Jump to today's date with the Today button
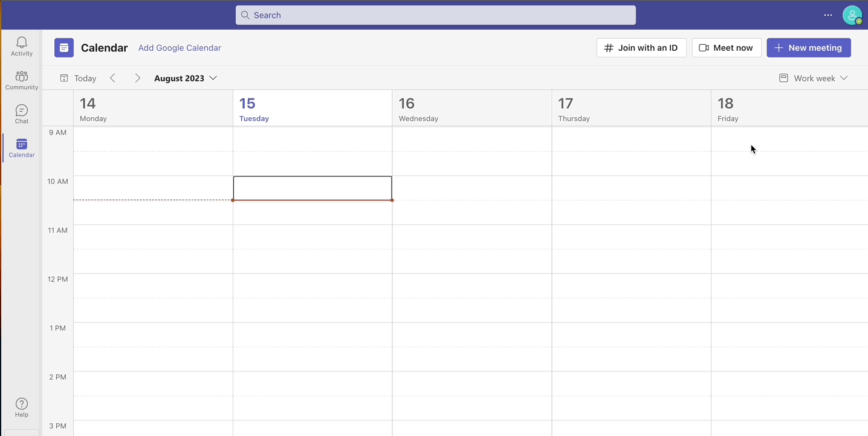The height and width of the screenshot is (436, 868). pyautogui.click(x=85, y=78)
